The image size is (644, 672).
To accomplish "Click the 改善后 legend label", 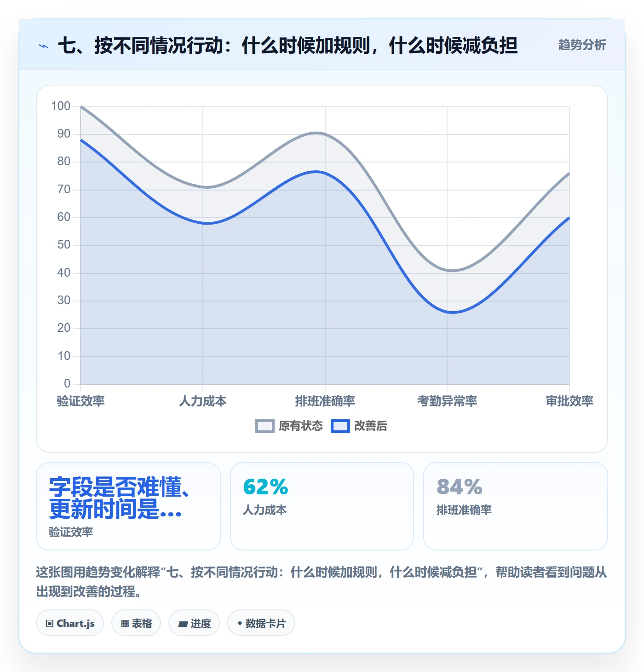I will 371,426.
